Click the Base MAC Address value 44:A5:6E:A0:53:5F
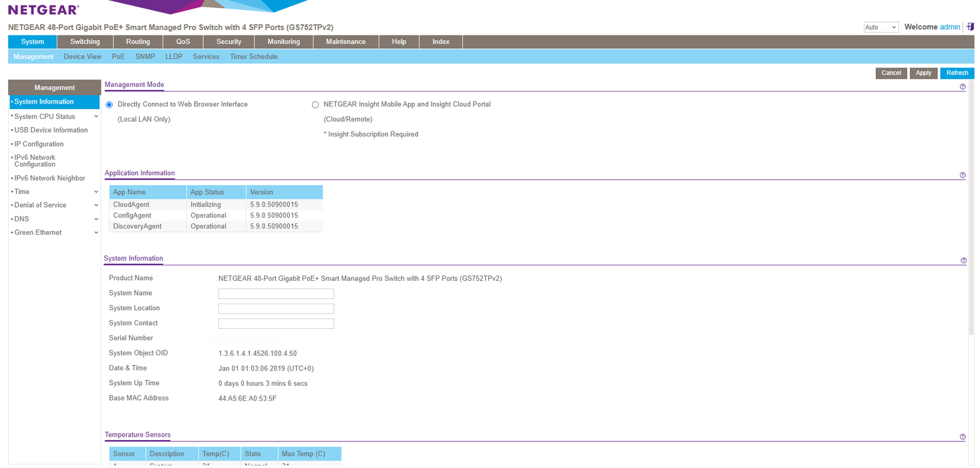980x468 pixels. [247, 398]
